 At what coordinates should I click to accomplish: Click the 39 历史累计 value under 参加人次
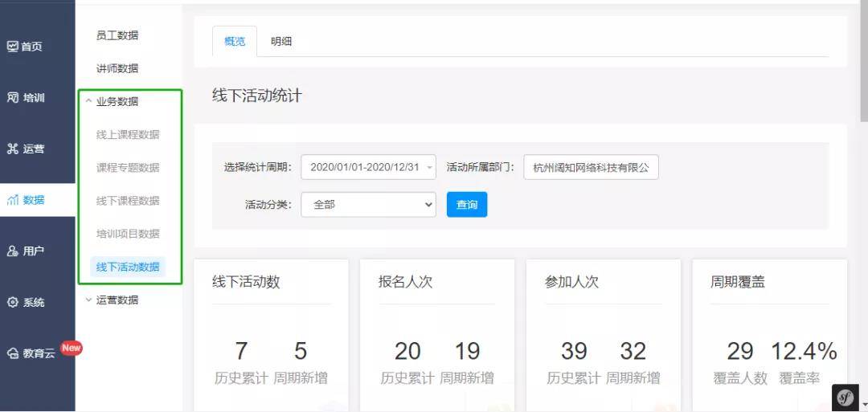click(574, 351)
